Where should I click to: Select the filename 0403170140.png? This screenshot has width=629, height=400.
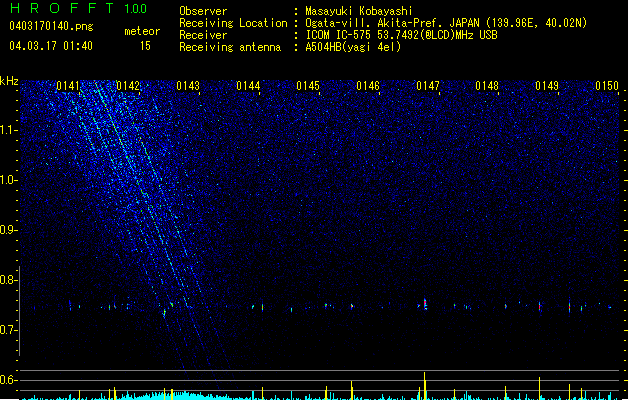(51, 26)
